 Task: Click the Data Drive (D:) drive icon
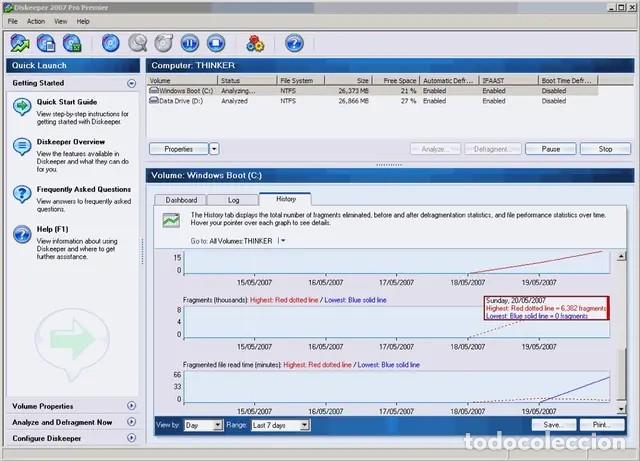[x=154, y=100]
